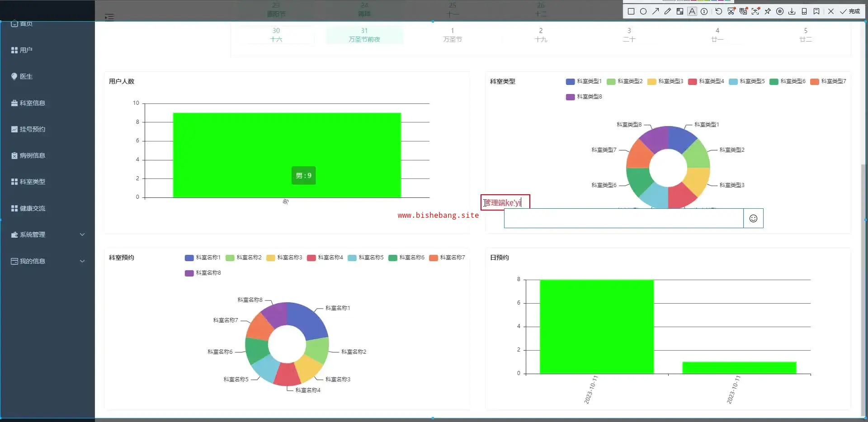868x422 pixels.
Task: Click the download save icon
Action: click(792, 11)
